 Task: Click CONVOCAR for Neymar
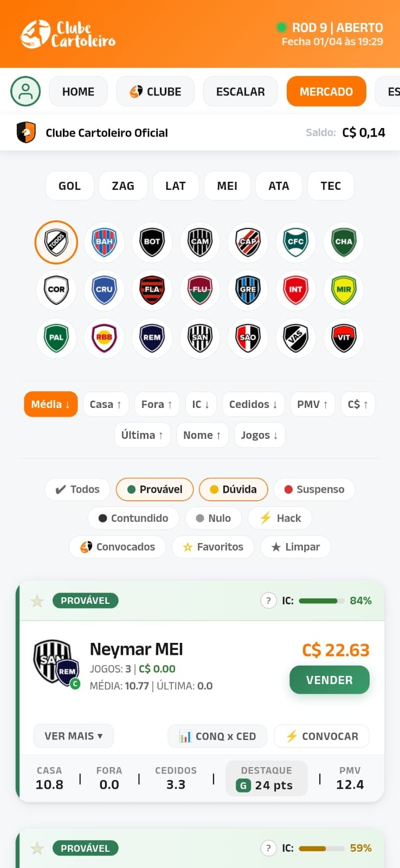321,736
